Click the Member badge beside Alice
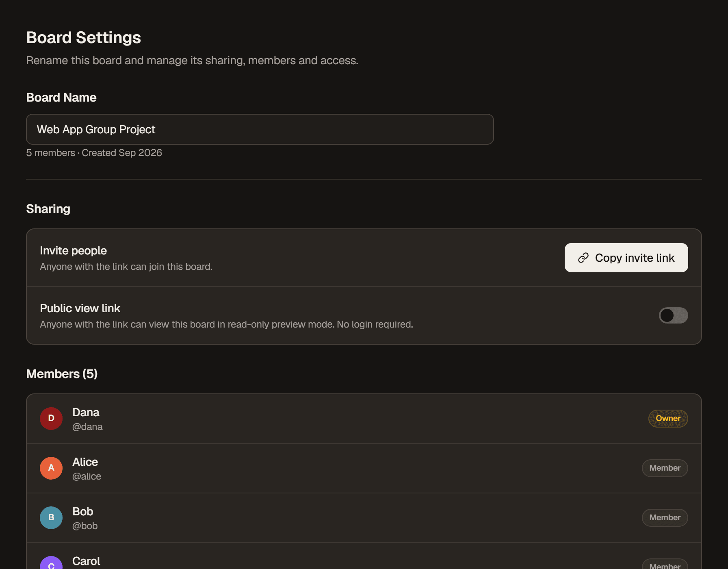 click(665, 468)
